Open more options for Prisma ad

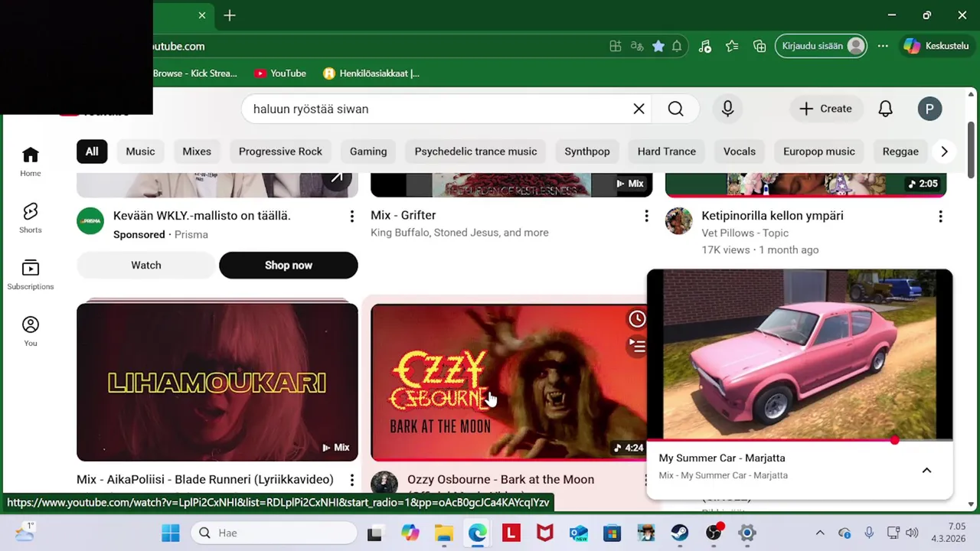pos(352,217)
